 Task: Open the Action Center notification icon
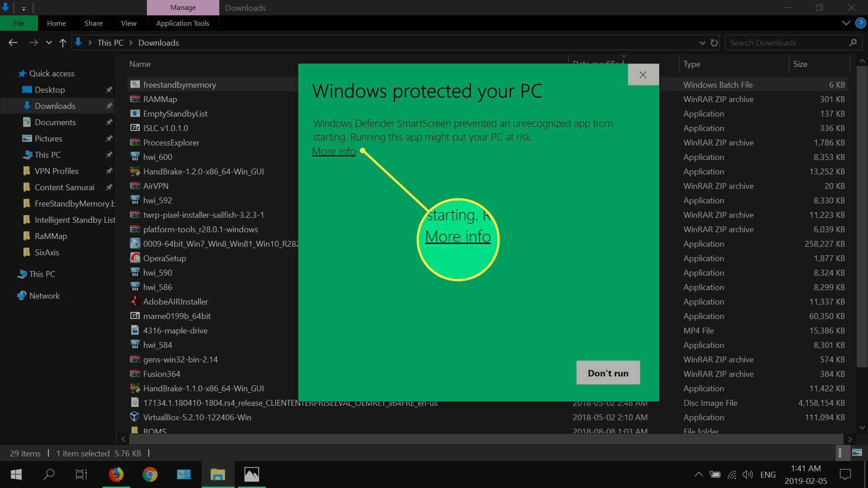pyautogui.click(x=845, y=474)
